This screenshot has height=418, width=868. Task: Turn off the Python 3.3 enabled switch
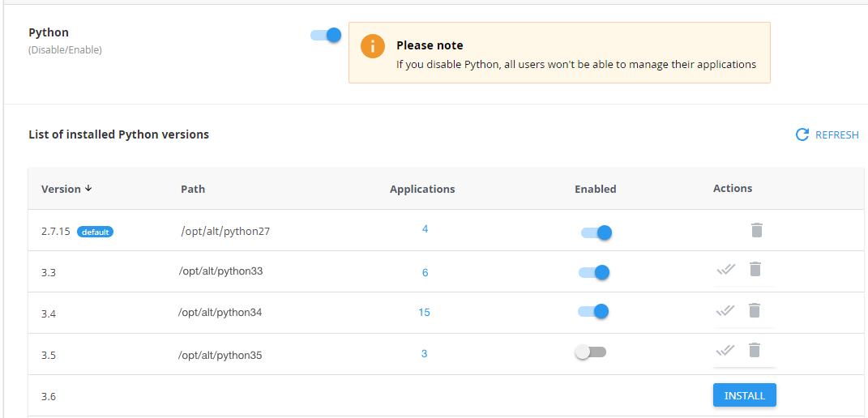[593, 272]
